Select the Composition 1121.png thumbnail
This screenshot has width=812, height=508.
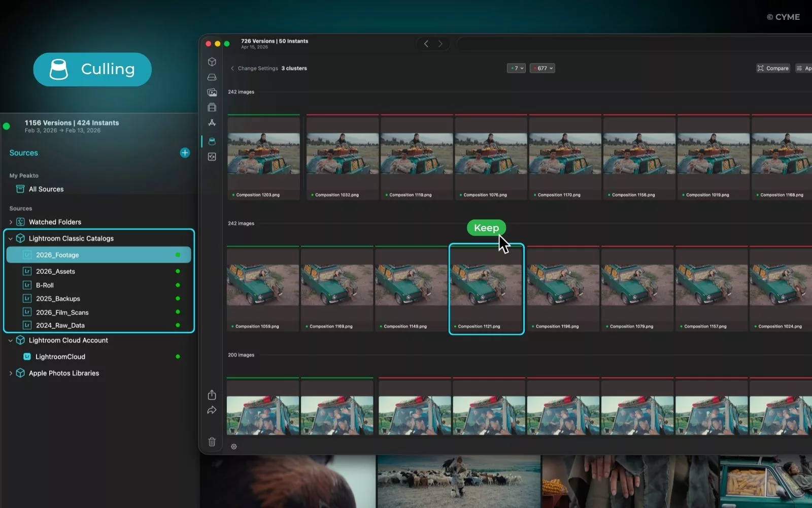[x=486, y=289]
